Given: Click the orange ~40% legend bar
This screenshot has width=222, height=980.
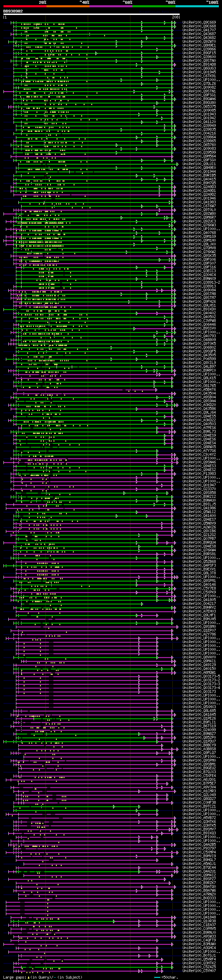Looking at the screenshot, I should 68,6.
